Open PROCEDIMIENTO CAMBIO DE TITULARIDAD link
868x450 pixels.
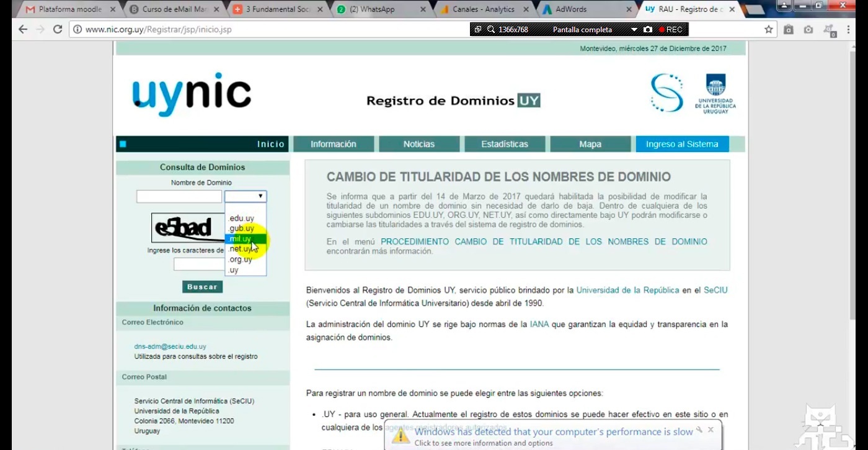[x=544, y=241]
